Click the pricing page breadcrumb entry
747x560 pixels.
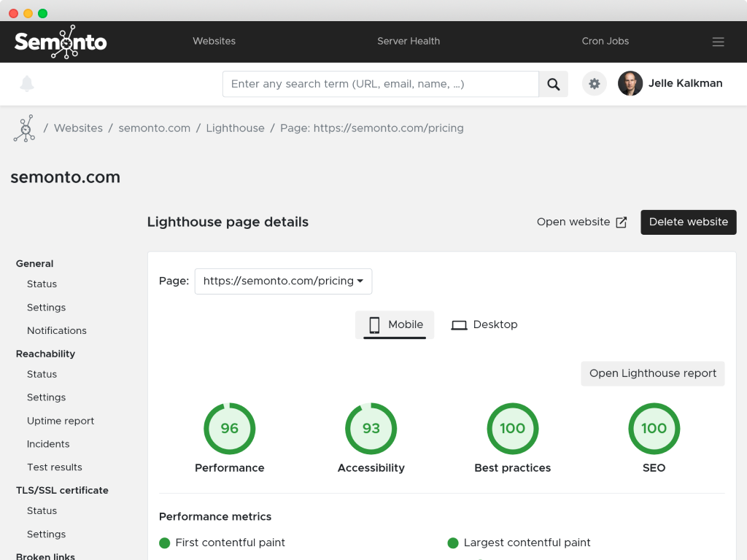pyautogui.click(x=372, y=128)
